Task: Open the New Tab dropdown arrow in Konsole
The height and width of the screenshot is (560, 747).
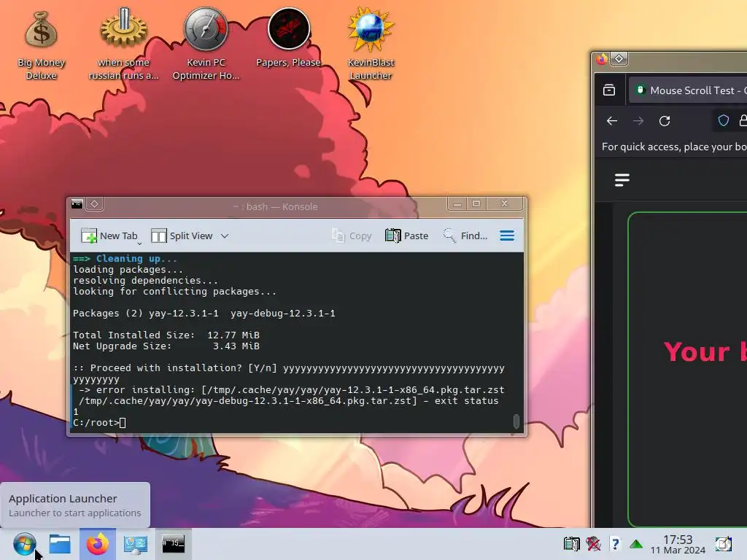Action: tap(139, 244)
